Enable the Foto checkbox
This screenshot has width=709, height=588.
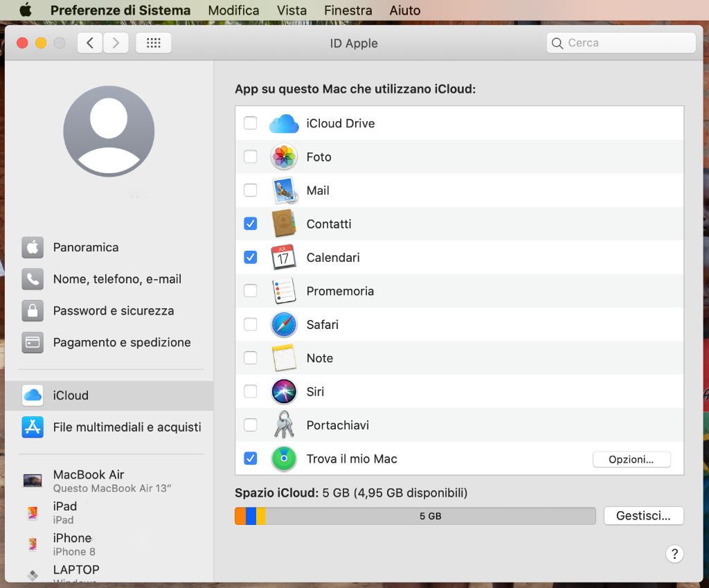tap(251, 157)
